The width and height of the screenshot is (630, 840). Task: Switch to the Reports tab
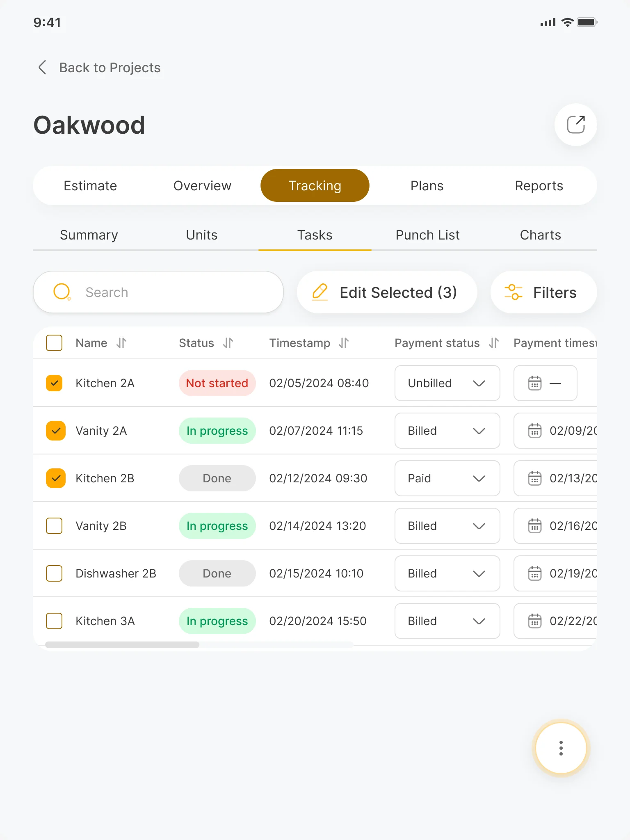(x=539, y=185)
